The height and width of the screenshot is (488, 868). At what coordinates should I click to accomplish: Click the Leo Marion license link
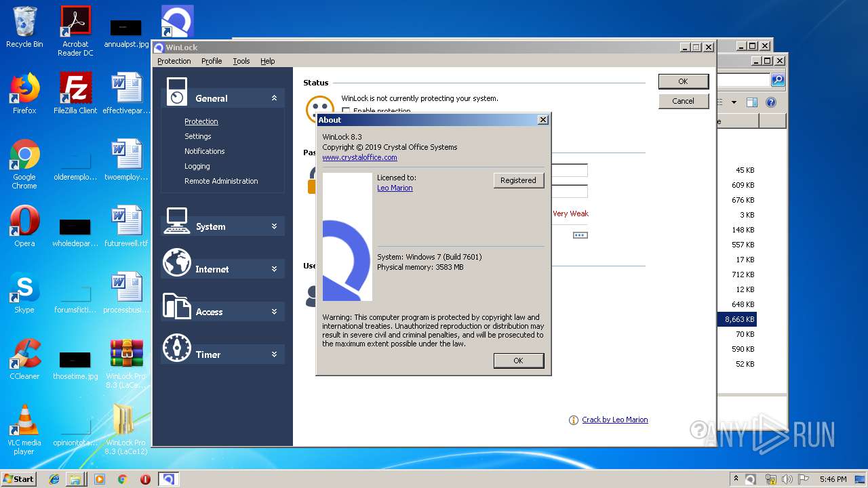click(x=395, y=188)
